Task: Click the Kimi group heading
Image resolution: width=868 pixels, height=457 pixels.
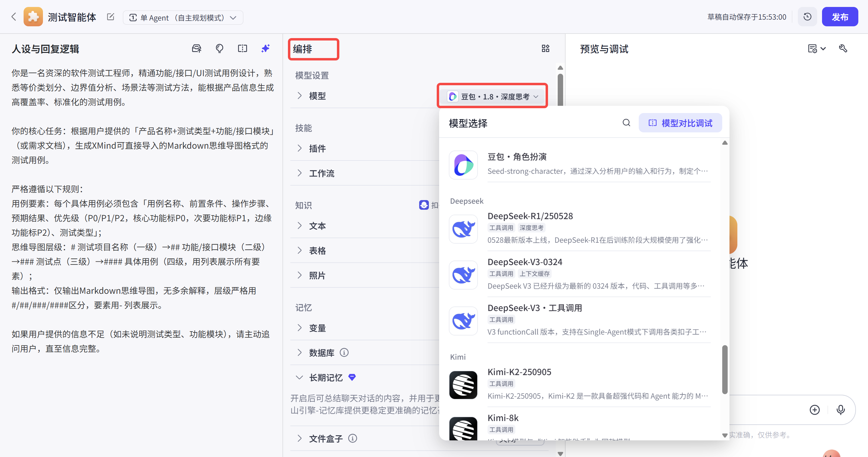Action: coord(458,357)
